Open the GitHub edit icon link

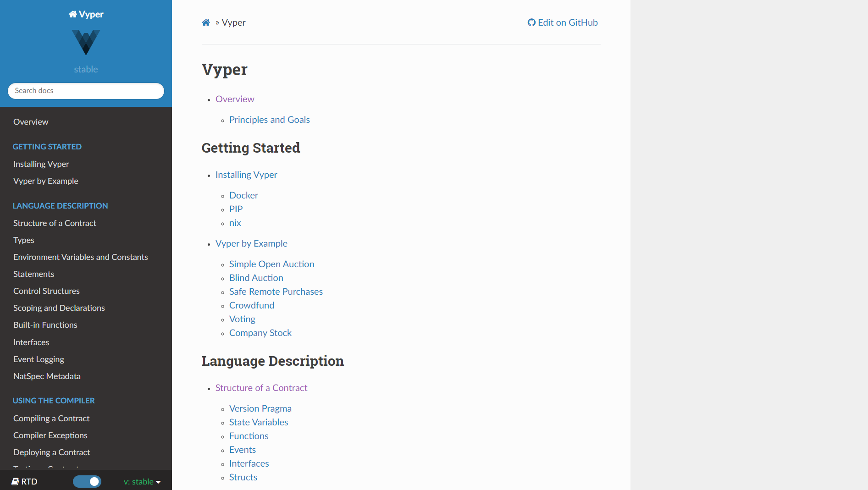(x=531, y=22)
